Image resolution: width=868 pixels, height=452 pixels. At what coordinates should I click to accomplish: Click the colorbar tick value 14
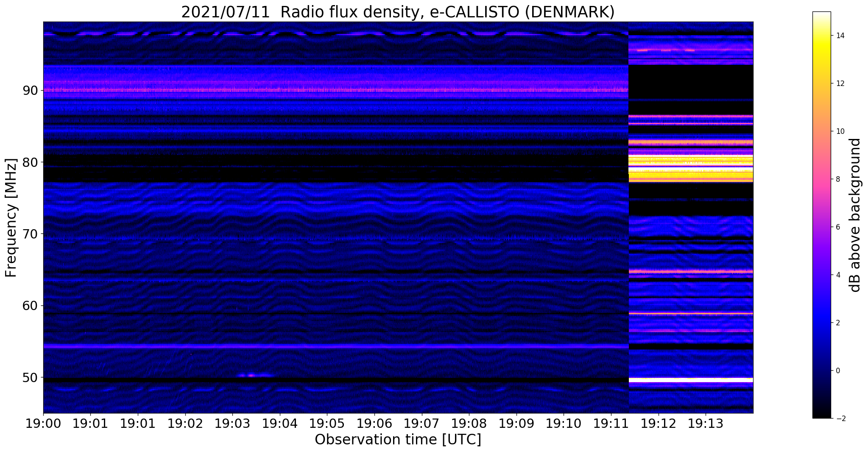pyautogui.click(x=839, y=36)
